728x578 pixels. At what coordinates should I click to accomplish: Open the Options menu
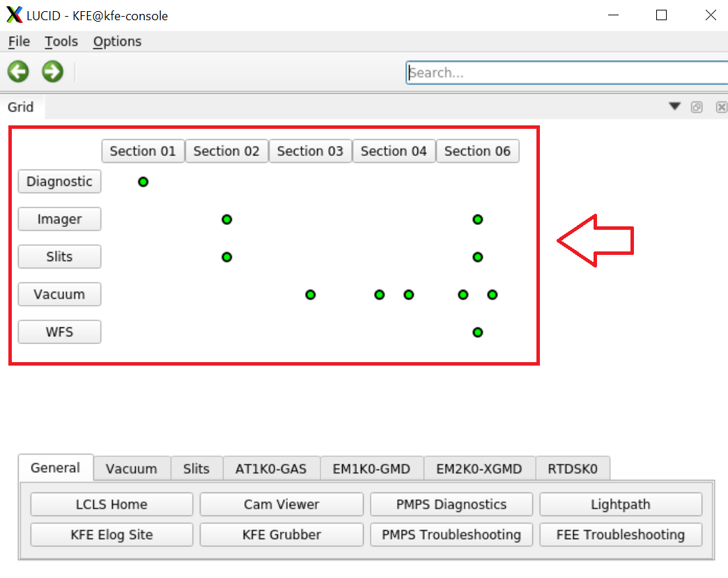coord(117,42)
